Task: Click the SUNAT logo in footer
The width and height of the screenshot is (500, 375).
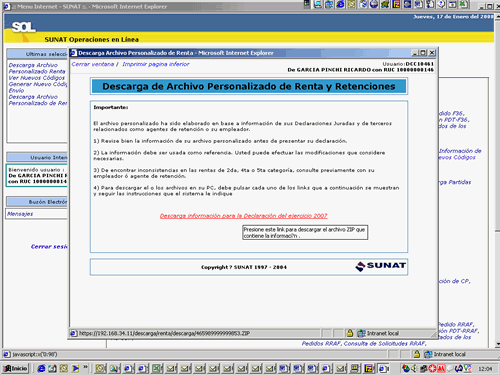Action: point(380,266)
